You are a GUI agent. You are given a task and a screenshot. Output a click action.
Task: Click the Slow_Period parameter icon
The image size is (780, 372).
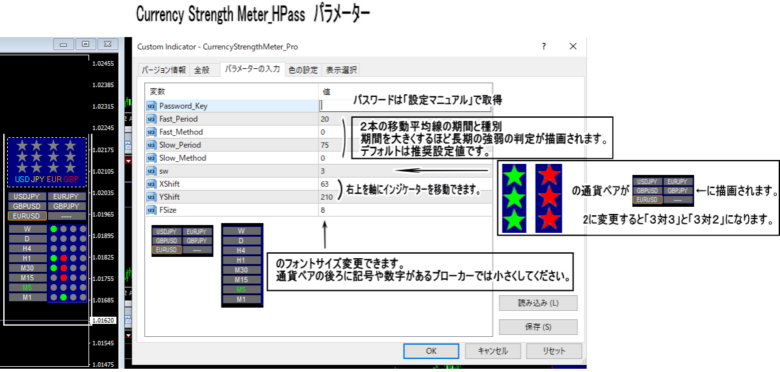coord(151,145)
